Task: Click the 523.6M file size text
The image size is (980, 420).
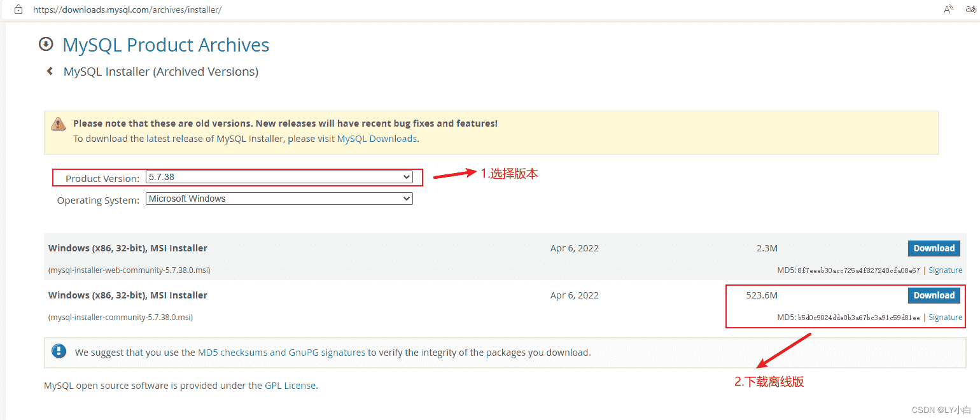Action: pos(762,295)
